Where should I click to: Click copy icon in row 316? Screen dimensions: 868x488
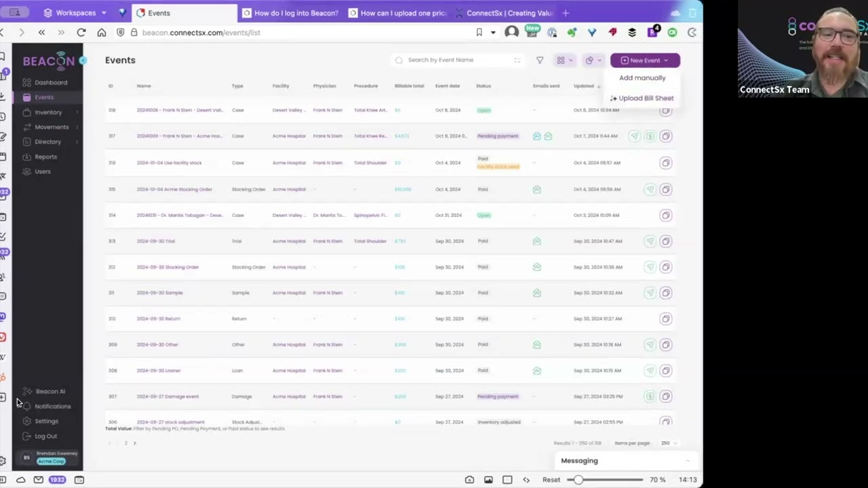pos(666,163)
